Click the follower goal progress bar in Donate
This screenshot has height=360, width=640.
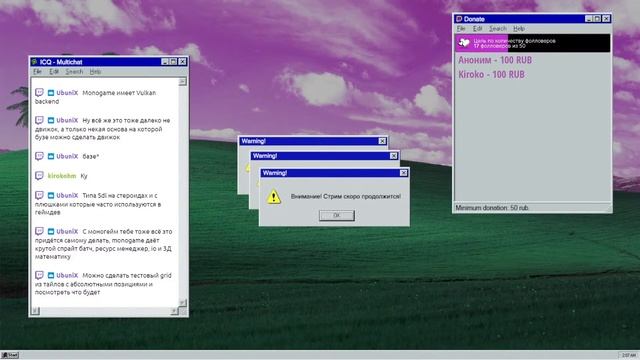pos(533,43)
